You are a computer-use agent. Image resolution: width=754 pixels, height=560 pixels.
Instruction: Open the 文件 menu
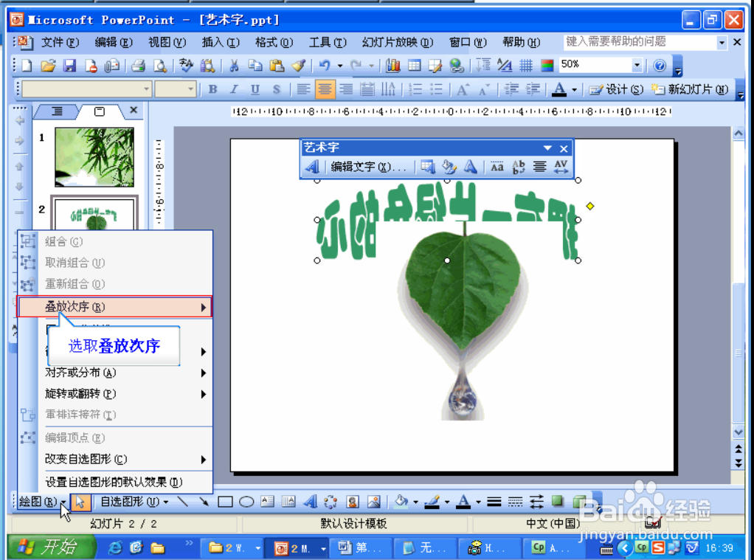coord(60,42)
